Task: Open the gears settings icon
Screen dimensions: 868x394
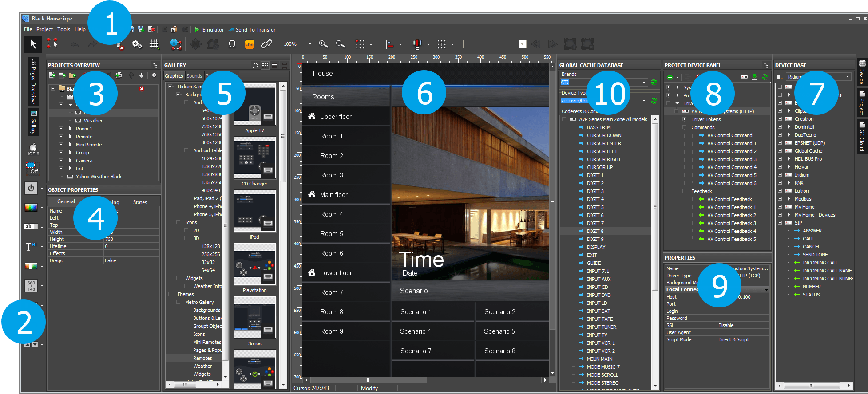Action: pos(137,44)
